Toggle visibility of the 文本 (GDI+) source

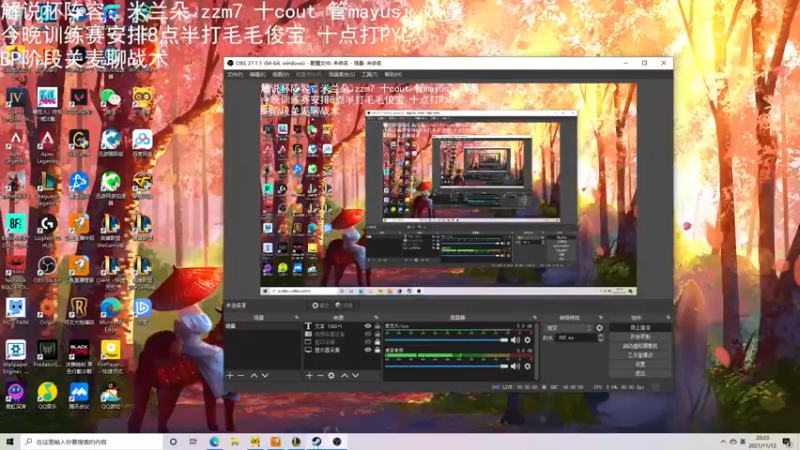(367, 326)
